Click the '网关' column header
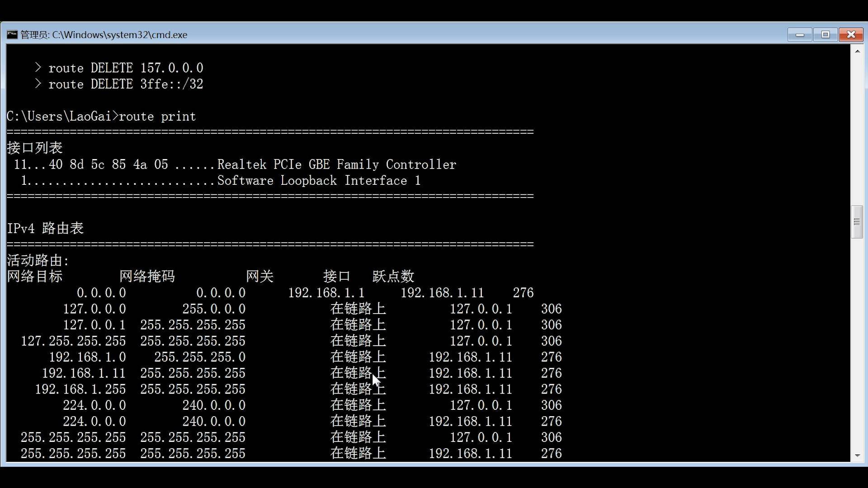Screen dimensions: 868x488 [260, 277]
